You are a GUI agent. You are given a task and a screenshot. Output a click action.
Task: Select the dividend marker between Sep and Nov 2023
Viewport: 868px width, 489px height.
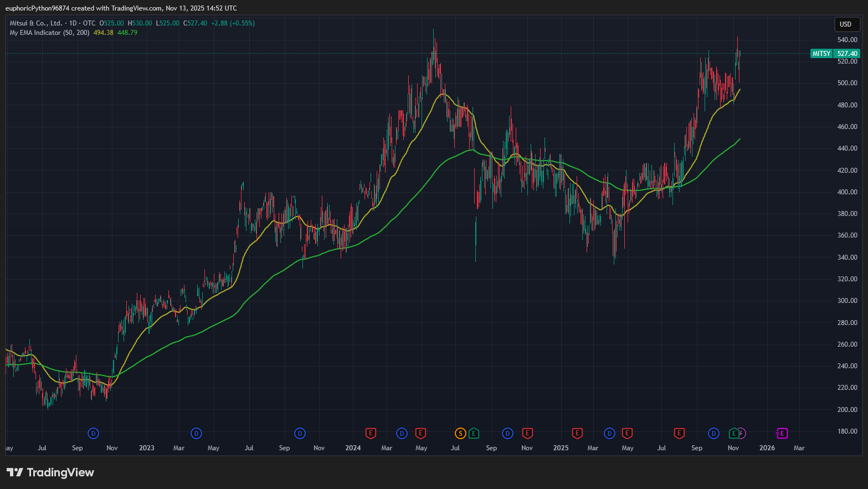[x=300, y=433]
